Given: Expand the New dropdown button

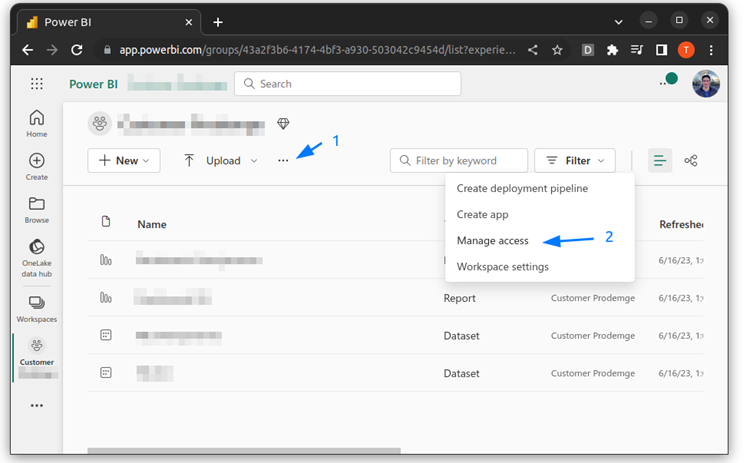Looking at the screenshot, I should (124, 161).
